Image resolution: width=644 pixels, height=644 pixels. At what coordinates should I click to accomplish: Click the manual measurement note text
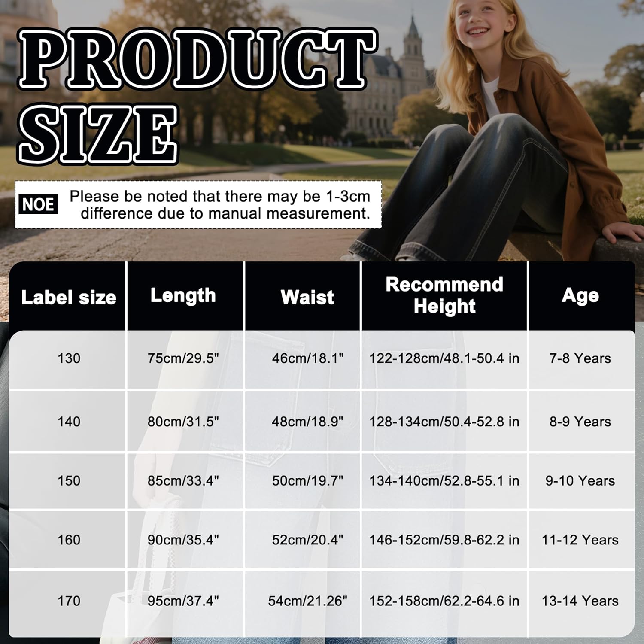(x=220, y=205)
